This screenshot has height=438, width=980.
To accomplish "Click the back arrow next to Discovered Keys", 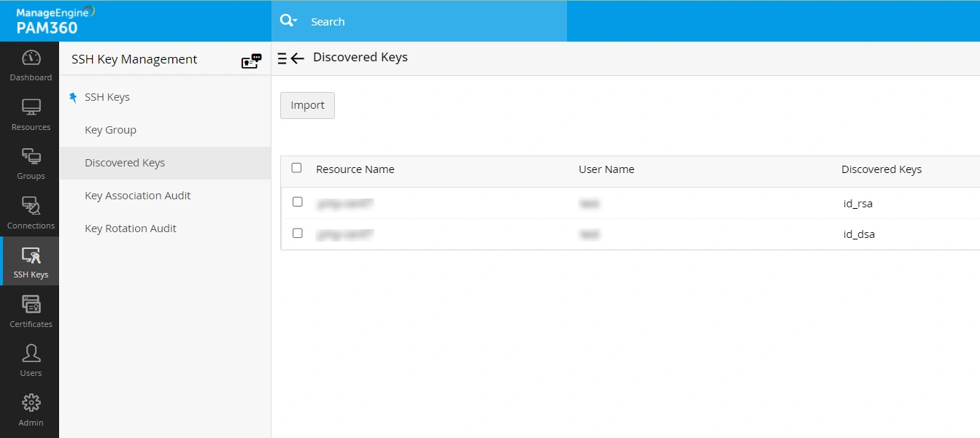I will pos(297,58).
